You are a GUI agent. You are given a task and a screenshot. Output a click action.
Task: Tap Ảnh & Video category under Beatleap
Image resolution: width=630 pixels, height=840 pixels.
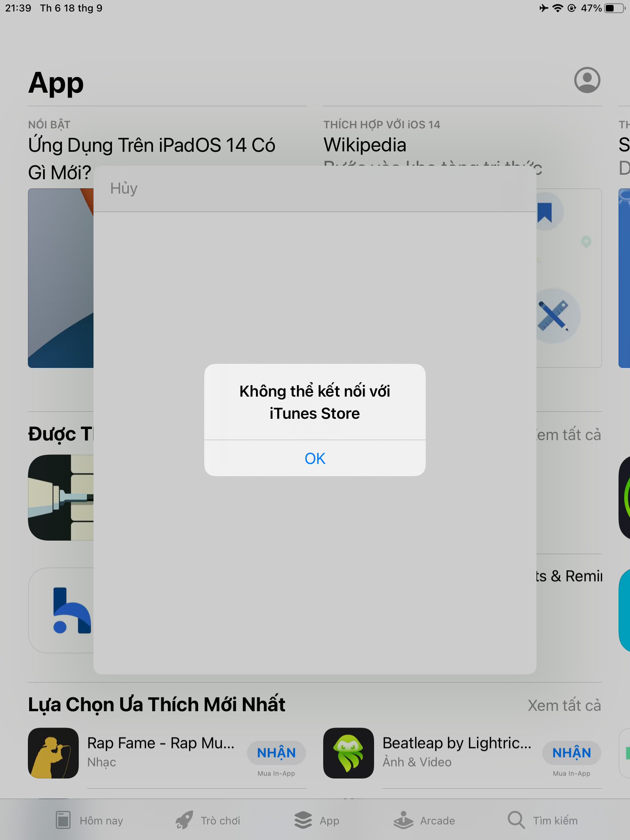click(417, 762)
